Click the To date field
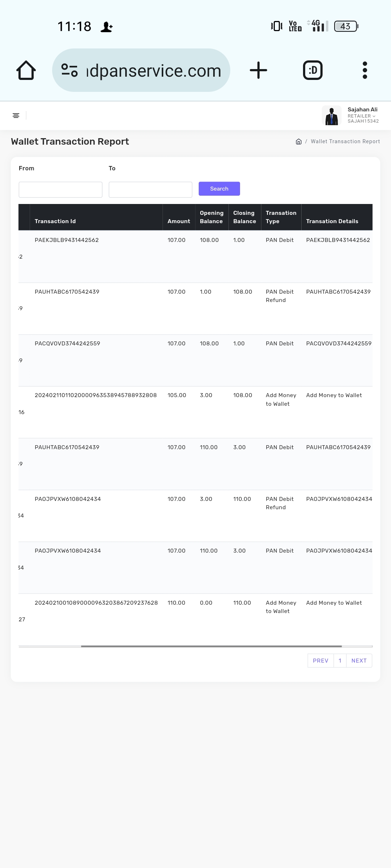The width and height of the screenshot is (391, 868). point(150,190)
